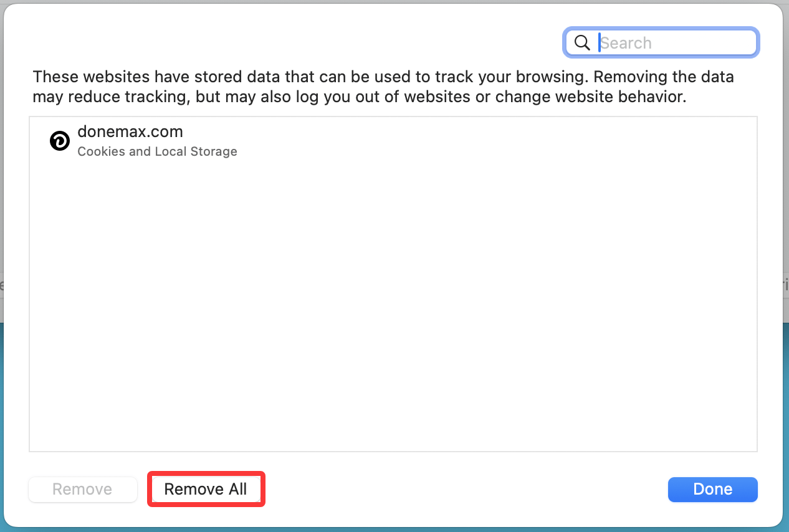Click the greyed-out Remove button
Image resolution: width=789 pixels, height=532 pixels.
[82, 490]
